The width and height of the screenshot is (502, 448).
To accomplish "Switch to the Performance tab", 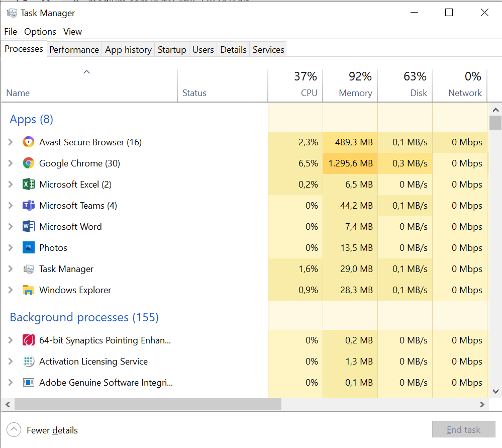I will coord(74,50).
